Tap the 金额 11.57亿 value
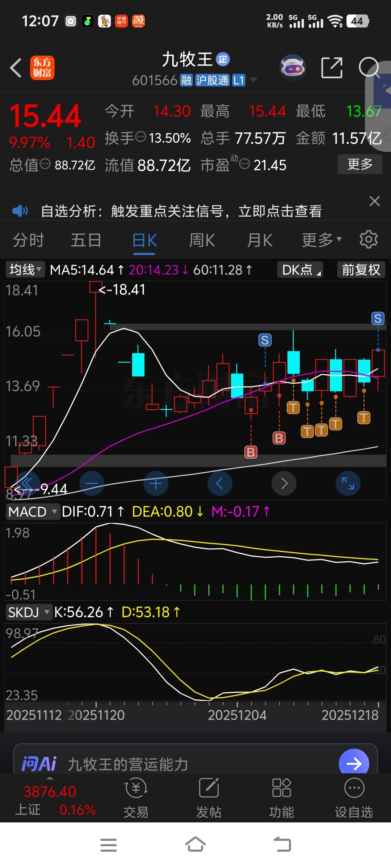This screenshot has width=391, height=868. [x=357, y=138]
